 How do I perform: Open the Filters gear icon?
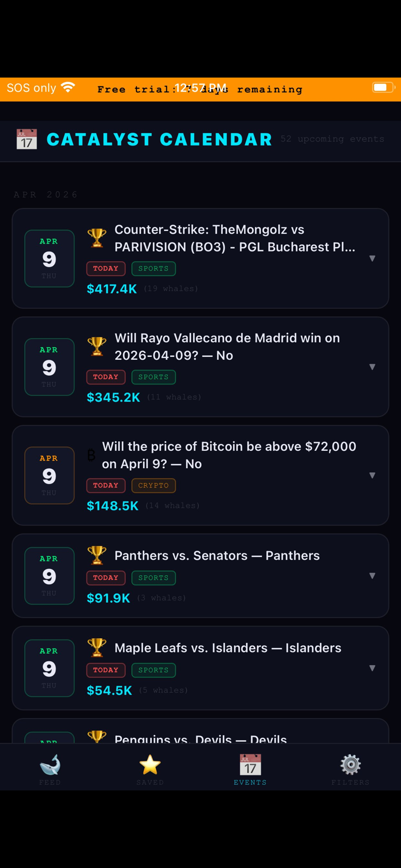coord(351,767)
